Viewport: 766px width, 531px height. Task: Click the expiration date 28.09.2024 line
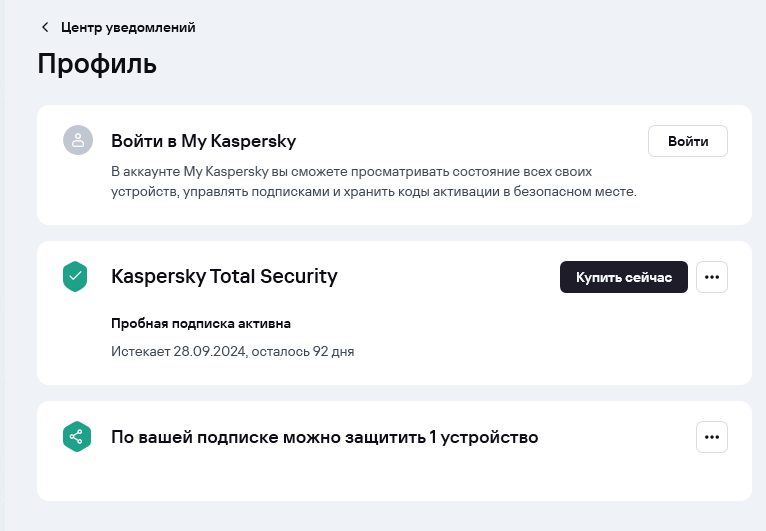[233, 351]
